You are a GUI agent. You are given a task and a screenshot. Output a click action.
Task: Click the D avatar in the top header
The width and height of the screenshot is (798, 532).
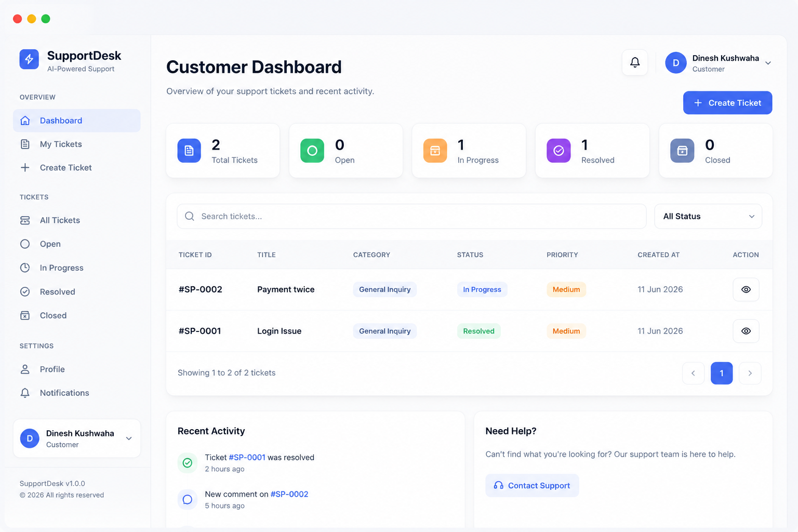point(676,63)
